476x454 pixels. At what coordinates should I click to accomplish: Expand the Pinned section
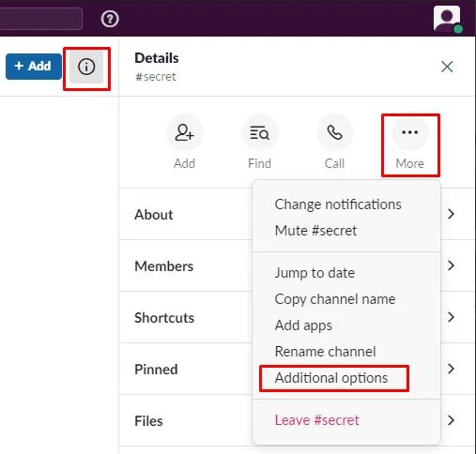(297, 369)
